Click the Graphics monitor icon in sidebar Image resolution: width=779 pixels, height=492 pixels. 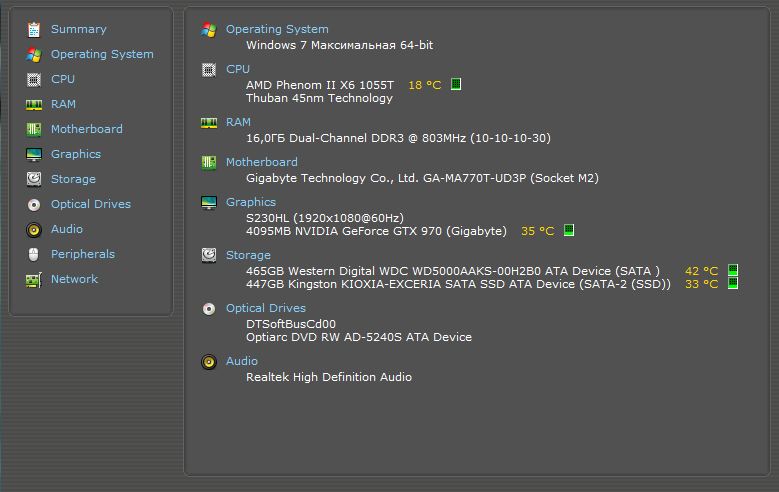click(x=34, y=155)
